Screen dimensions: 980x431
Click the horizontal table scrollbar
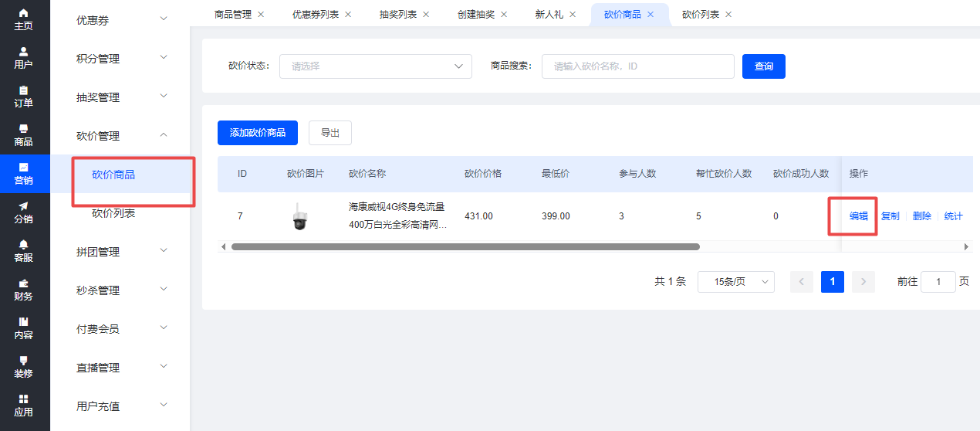click(465, 247)
